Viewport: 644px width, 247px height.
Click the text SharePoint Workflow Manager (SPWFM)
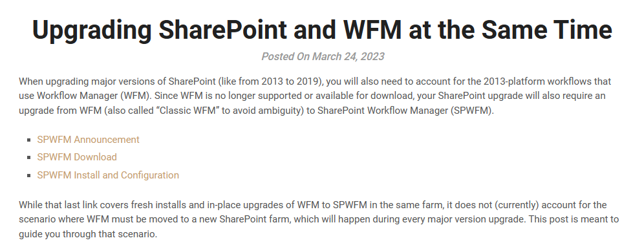coord(405,111)
